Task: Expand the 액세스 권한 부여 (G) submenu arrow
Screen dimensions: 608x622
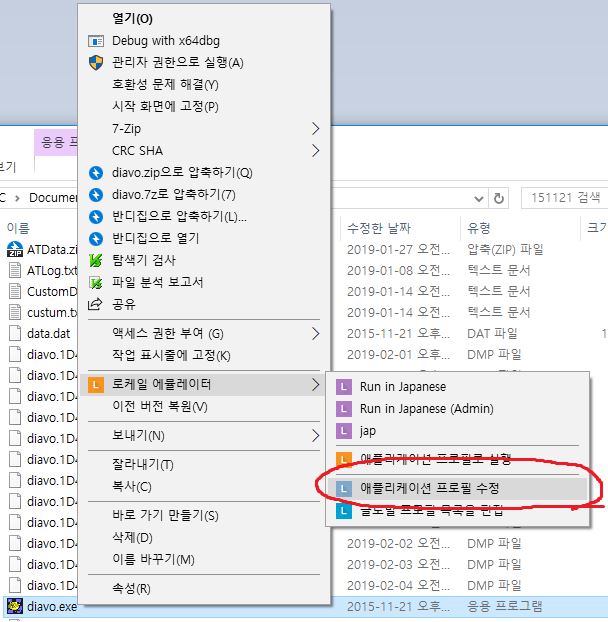Action: (x=315, y=334)
